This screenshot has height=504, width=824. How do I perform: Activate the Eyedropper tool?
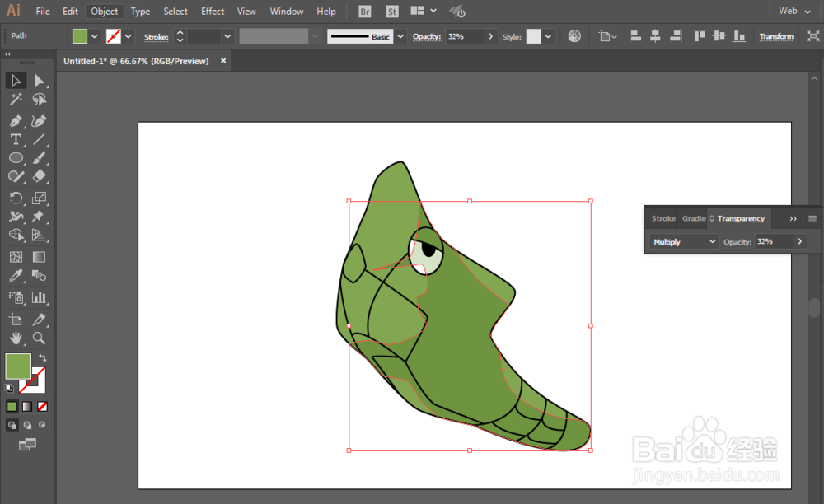pyautogui.click(x=16, y=276)
